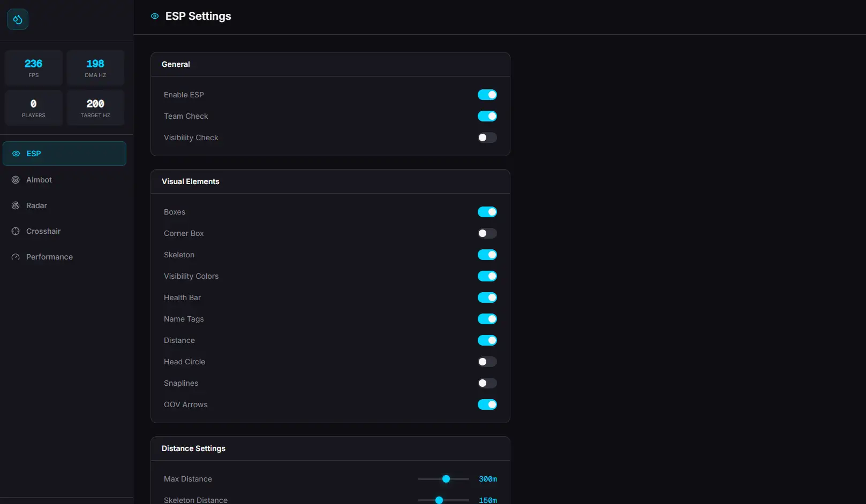Click the eye icon beside ESP Settings title
This screenshot has width=866, height=504.
tap(155, 17)
